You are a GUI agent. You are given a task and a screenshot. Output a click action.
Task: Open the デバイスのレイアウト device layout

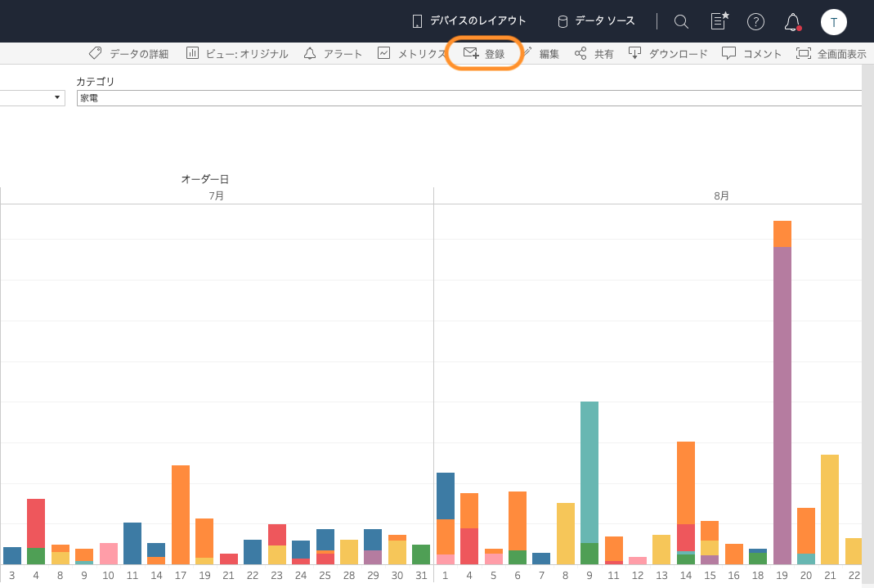coord(468,21)
